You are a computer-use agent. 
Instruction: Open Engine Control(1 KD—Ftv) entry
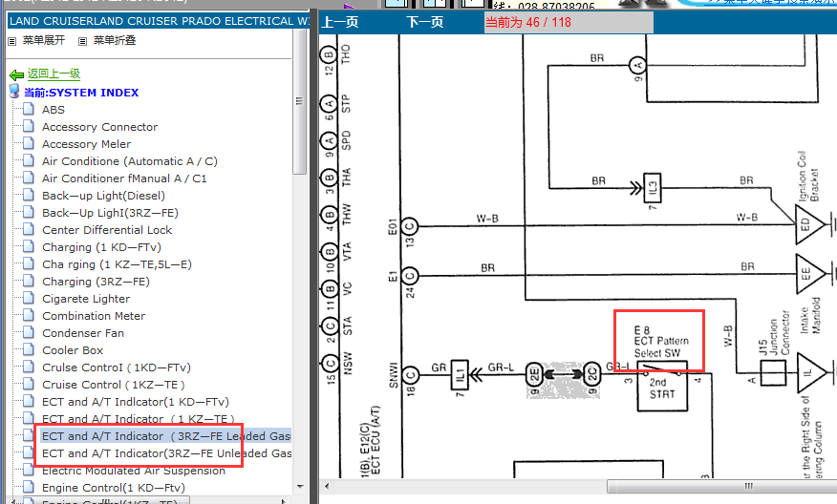pos(114,488)
